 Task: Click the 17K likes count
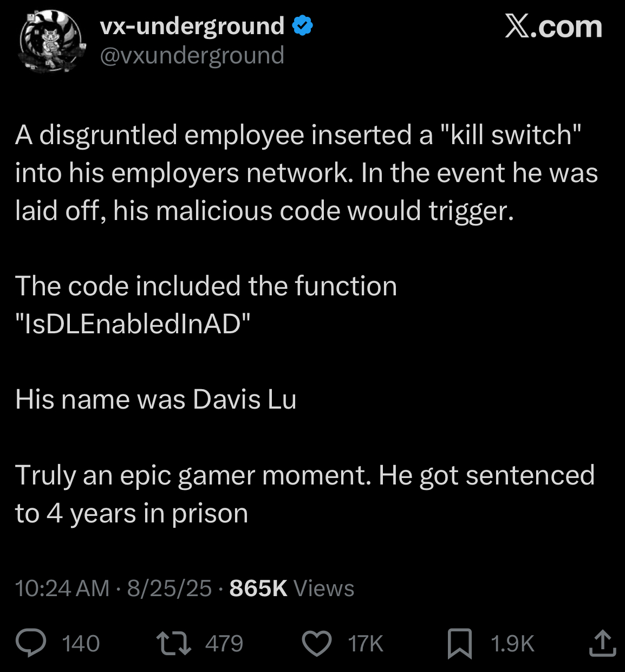click(366, 644)
